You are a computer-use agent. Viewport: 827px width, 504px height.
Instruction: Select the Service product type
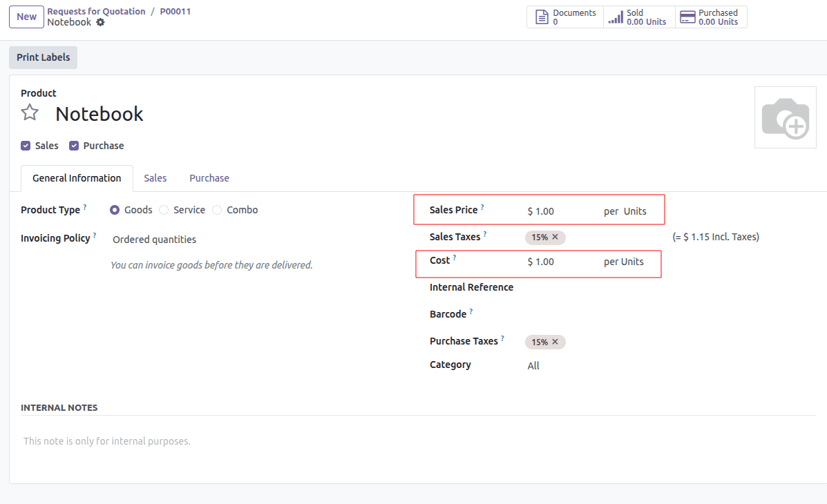pyautogui.click(x=163, y=210)
